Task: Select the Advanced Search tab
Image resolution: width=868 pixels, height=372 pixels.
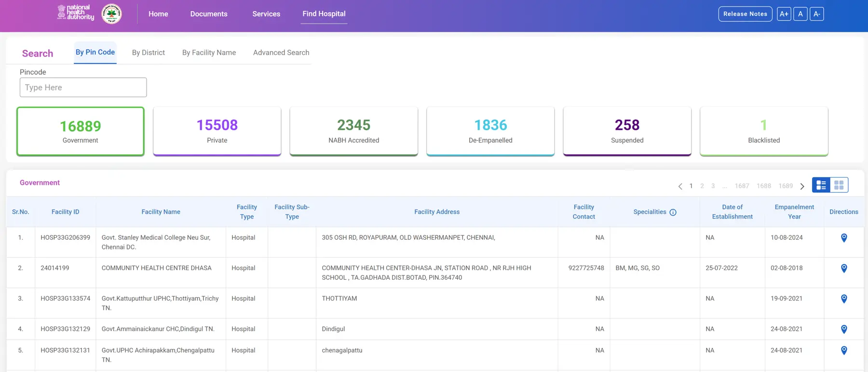Action: (x=281, y=53)
